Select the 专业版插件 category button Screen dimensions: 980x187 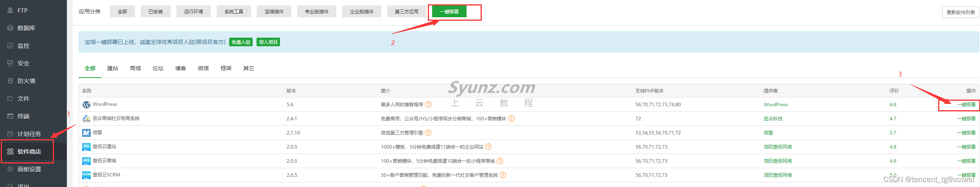click(317, 12)
